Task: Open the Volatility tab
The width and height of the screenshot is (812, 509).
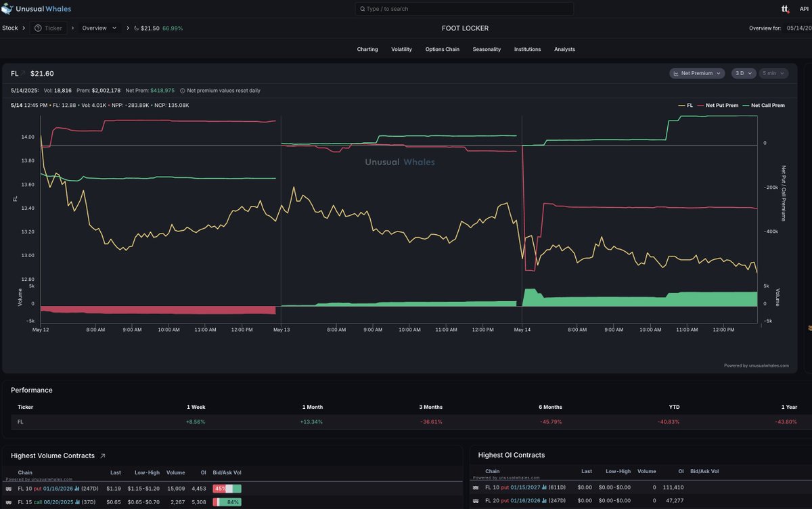Action: click(401, 49)
